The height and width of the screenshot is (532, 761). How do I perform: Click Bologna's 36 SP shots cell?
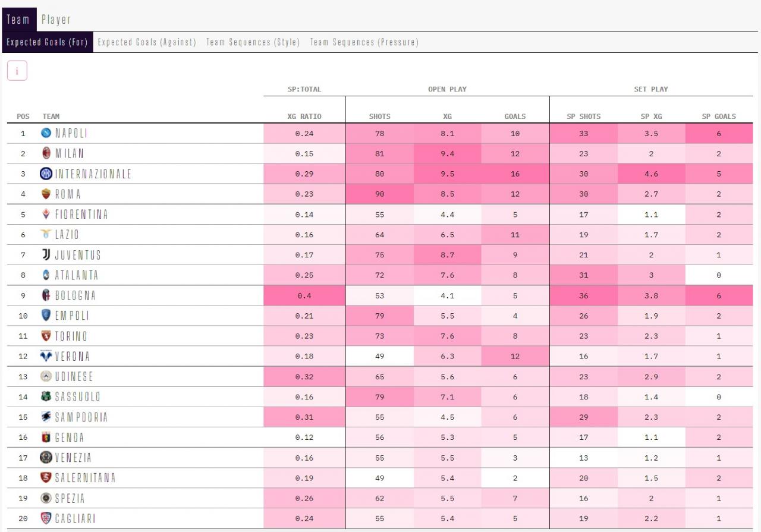[x=583, y=295]
